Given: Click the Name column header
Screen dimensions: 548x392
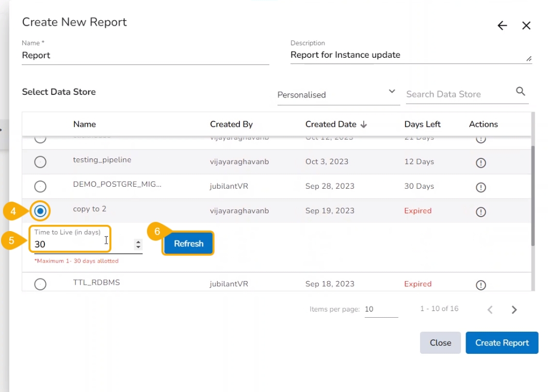Looking at the screenshot, I should click(x=85, y=124).
